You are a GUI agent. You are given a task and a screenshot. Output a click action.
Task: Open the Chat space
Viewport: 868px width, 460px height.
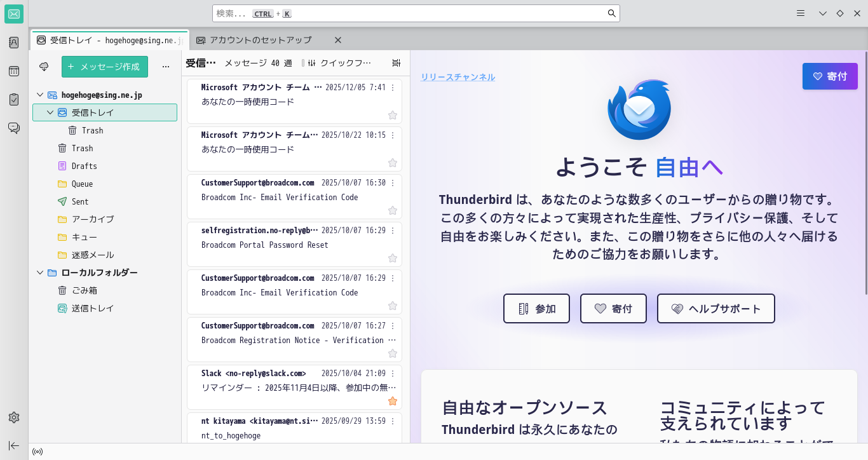pyautogui.click(x=14, y=128)
